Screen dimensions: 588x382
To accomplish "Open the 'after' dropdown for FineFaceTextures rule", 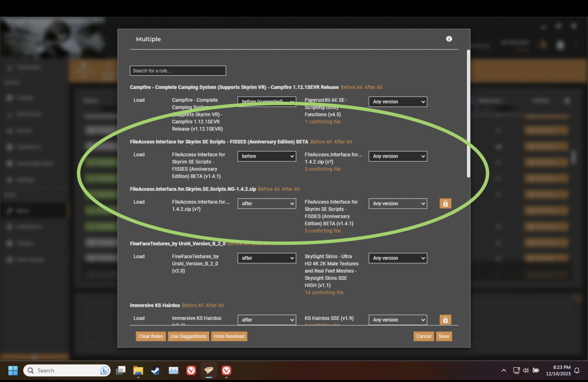I will point(267,258).
